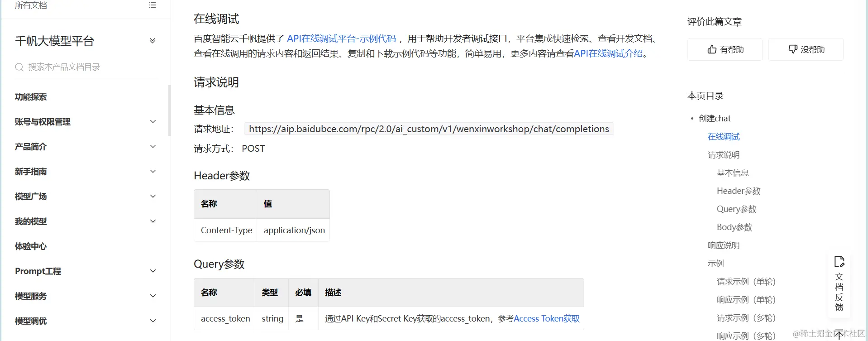Viewport: 868px width, 341px height.
Task: Jump to 创建chat in page outline
Action: pos(715,119)
